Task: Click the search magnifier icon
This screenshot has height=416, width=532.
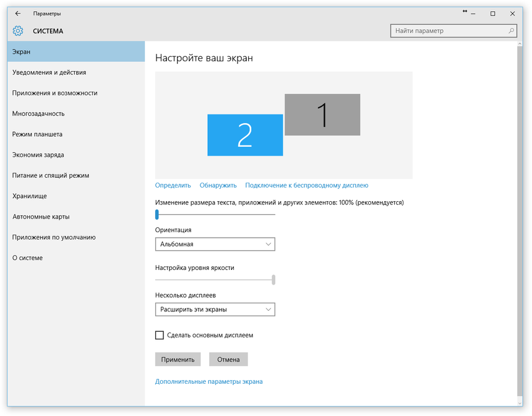Action: pos(511,30)
